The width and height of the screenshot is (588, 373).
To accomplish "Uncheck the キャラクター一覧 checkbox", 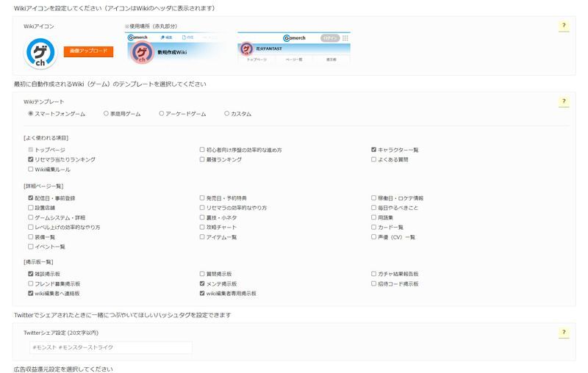I will click(374, 150).
